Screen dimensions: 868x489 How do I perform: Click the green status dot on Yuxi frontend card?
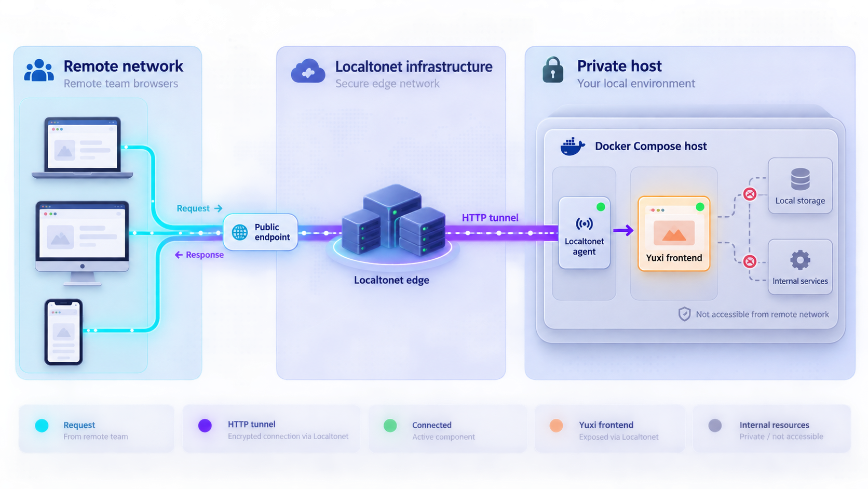[700, 207]
